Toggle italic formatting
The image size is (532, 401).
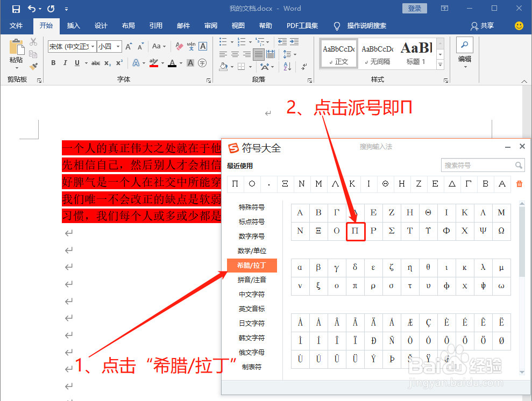pos(65,63)
